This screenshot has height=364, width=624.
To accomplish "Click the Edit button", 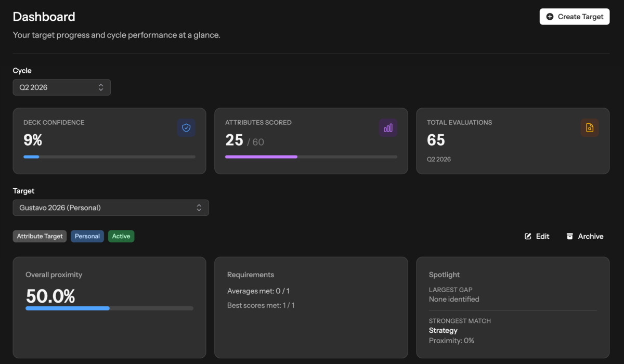I will [537, 236].
